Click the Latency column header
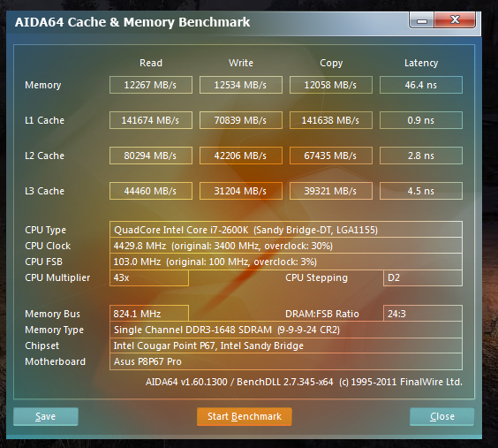498x448 pixels. (x=421, y=63)
